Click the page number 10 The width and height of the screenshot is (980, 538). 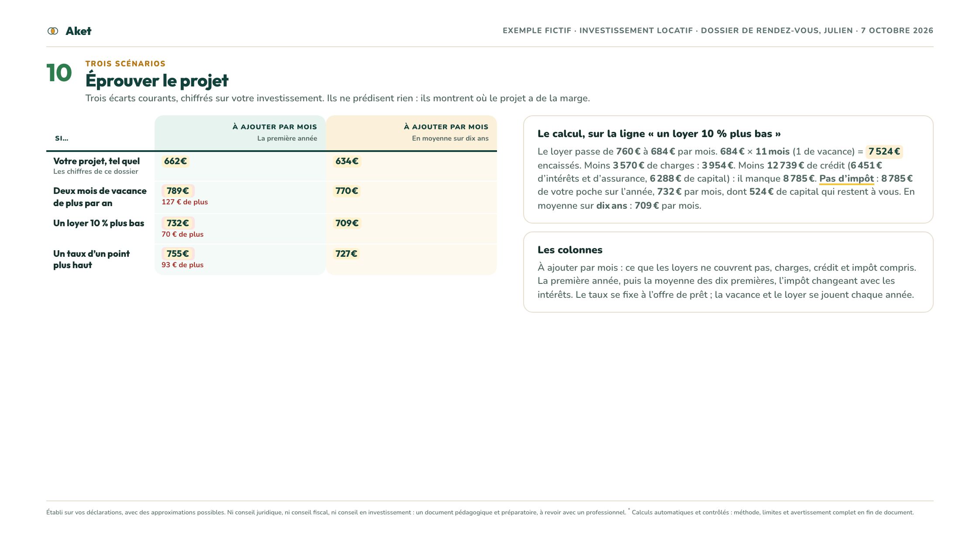point(59,72)
